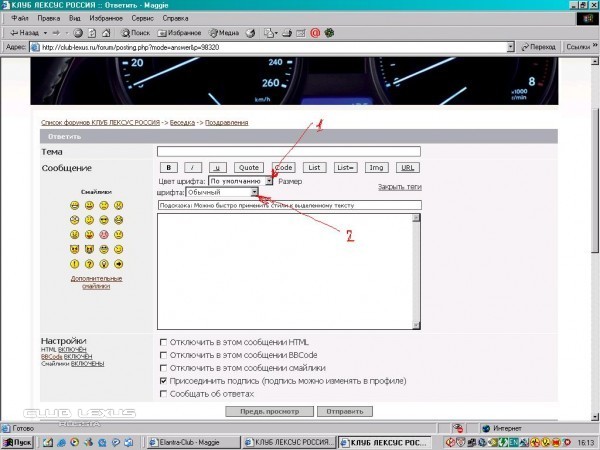Open the 'Цвет шрифта' color dropdown
The width and height of the screenshot is (600, 450).
point(269,181)
